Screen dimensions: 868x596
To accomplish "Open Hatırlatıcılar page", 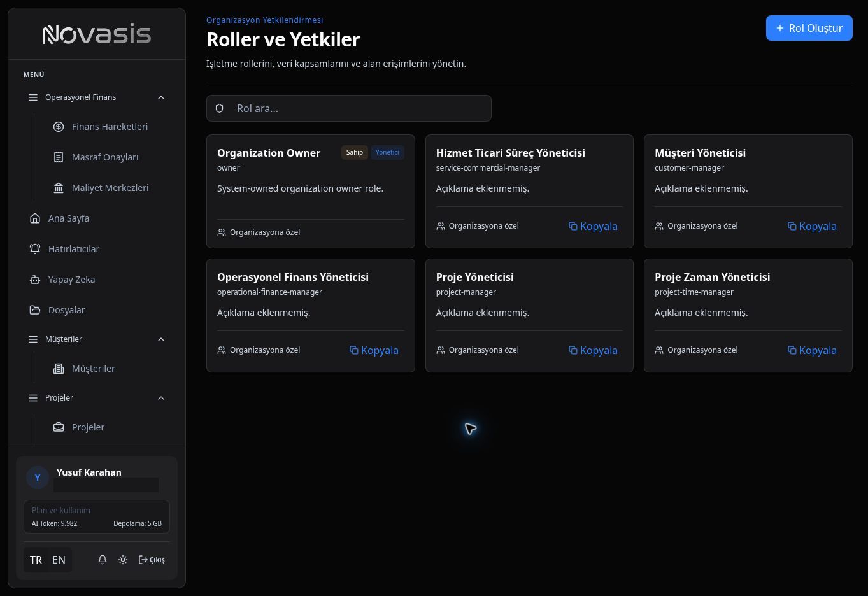I will pyautogui.click(x=97, y=249).
